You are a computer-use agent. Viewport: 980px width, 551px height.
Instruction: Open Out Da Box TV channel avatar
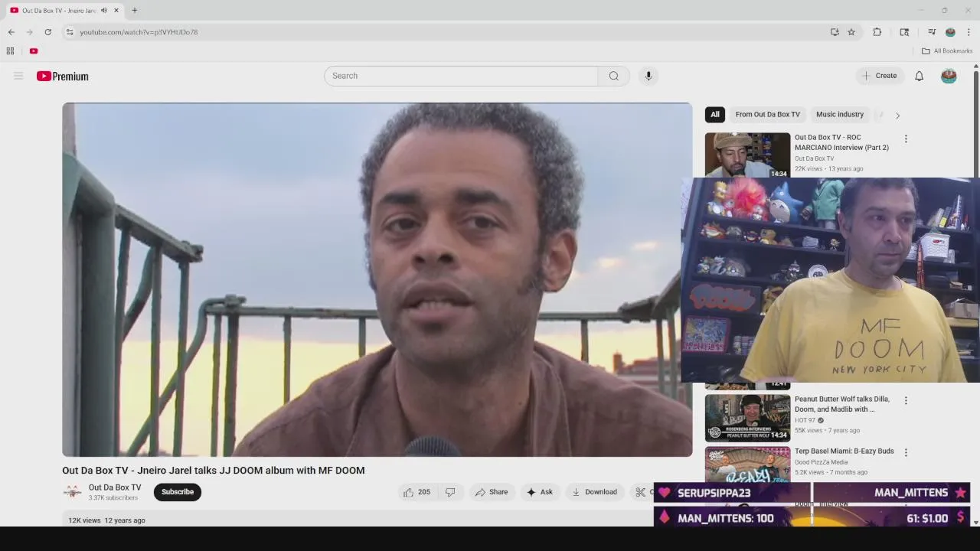[73, 492]
